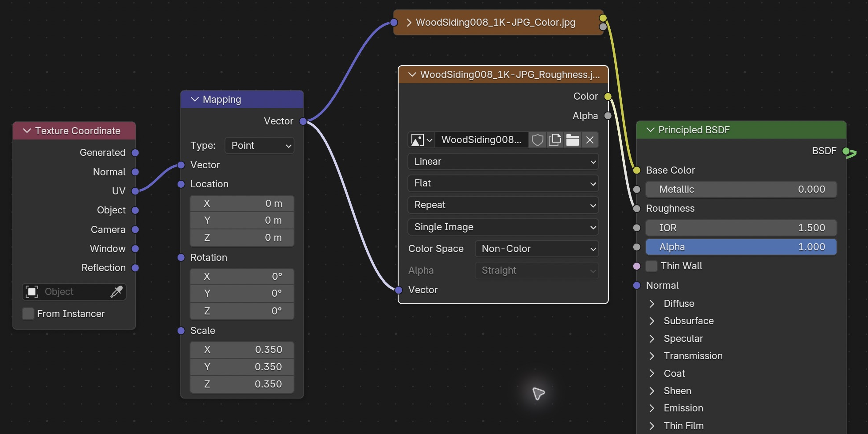Screen dimensions: 868x434
Task: Click the Alpha value slider
Action: coord(741,247)
